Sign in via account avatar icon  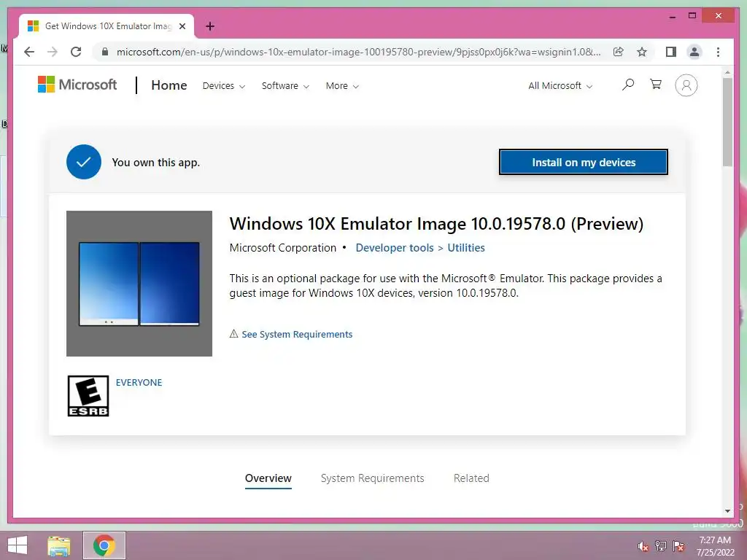point(686,85)
